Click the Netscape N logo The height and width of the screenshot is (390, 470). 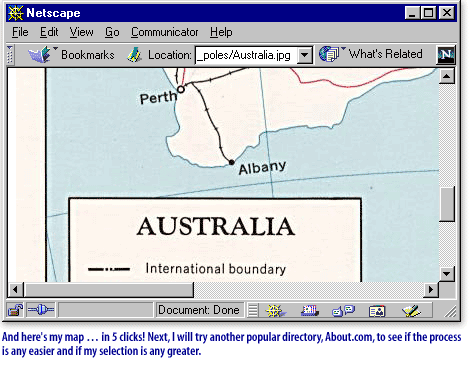click(446, 55)
